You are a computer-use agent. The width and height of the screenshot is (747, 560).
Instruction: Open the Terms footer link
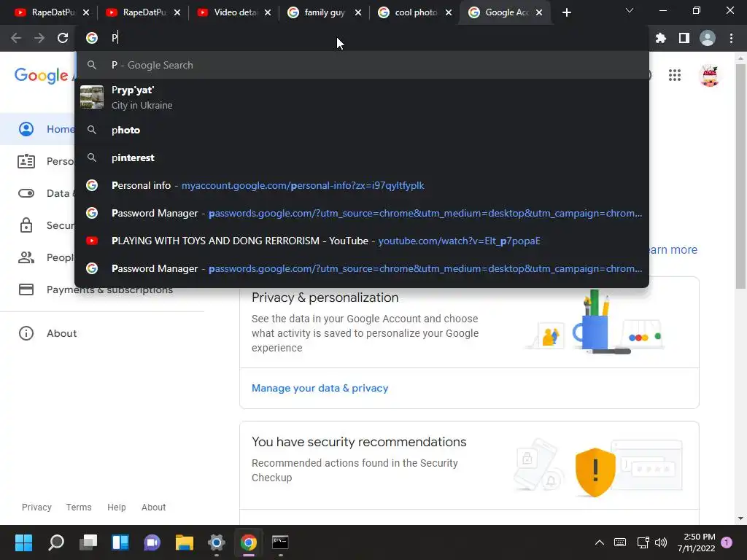pos(79,507)
